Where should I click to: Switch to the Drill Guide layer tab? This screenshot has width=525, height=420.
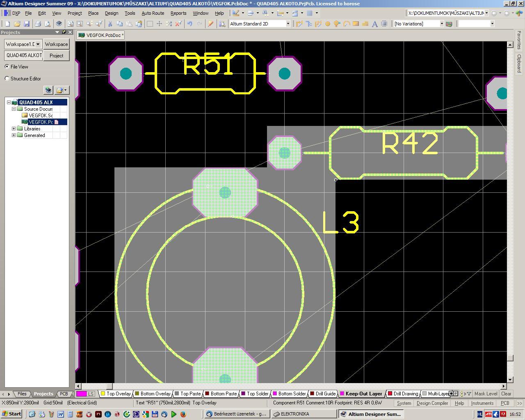click(x=322, y=394)
